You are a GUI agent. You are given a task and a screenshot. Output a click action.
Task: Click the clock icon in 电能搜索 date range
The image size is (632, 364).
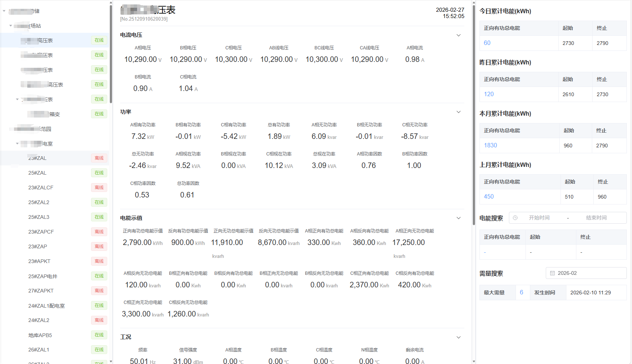pos(515,218)
